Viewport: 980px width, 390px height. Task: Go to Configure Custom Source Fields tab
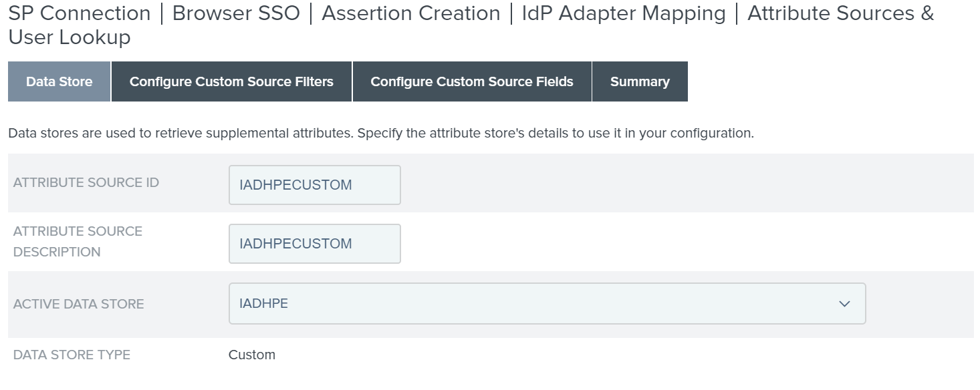click(x=471, y=81)
